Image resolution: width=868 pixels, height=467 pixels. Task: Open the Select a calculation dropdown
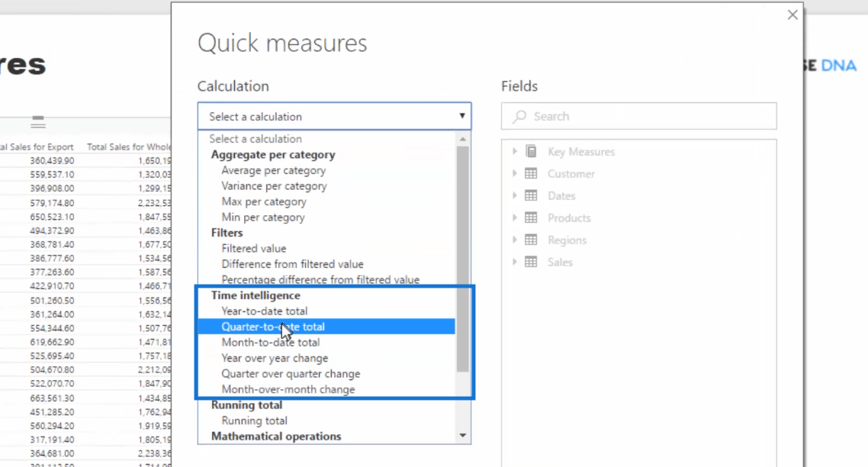click(334, 116)
